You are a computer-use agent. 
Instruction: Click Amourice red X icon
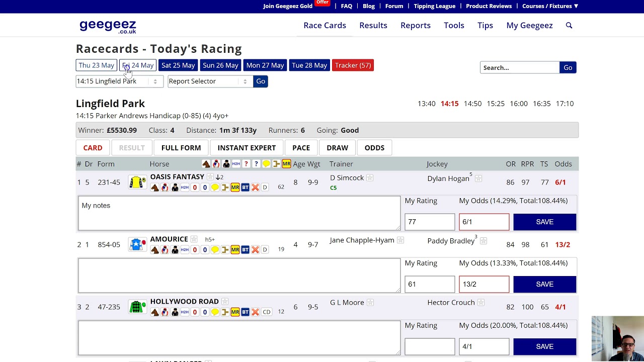pyautogui.click(x=255, y=250)
